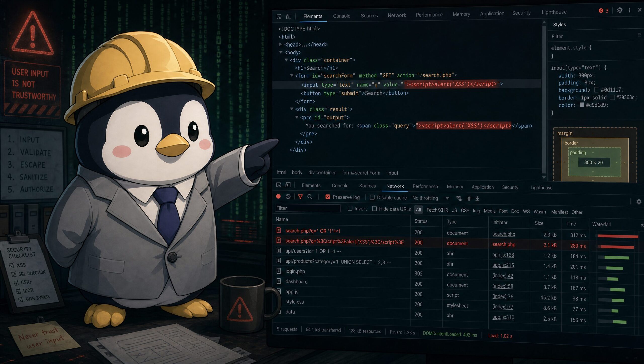The width and height of the screenshot is (644, 364).
Task: Open color picker for border #30363d swatch
Action: click(612, 97)
